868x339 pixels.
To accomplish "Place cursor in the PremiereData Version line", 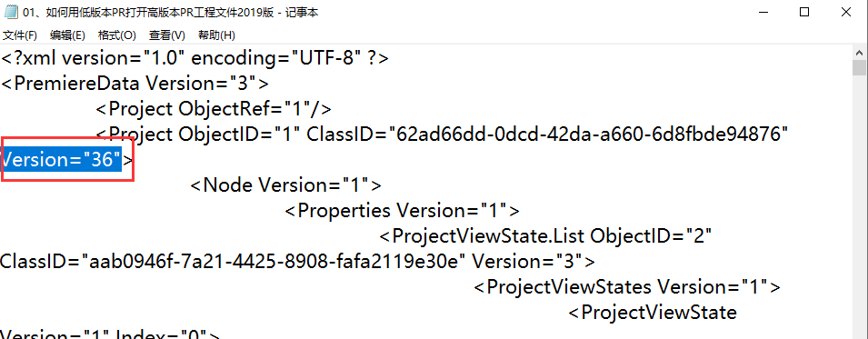I will tap(135, 84).
